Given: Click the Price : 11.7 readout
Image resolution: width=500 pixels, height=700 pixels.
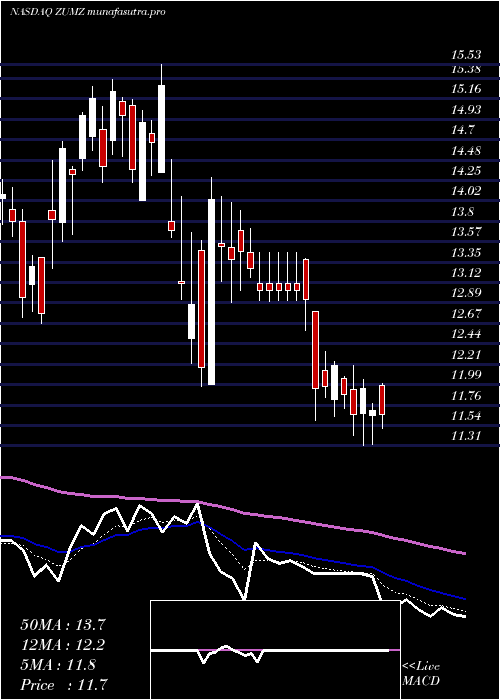Looking at the screenshot, I should point(64,685).
